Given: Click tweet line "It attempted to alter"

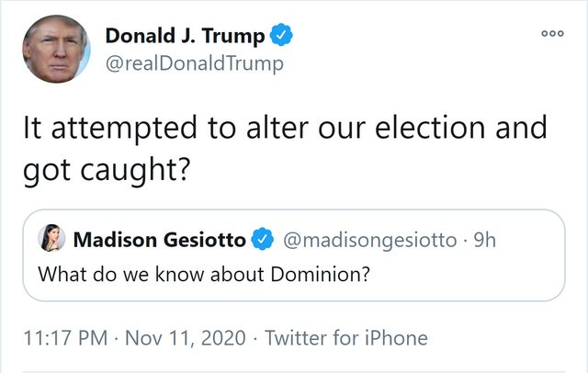Looking at the screenshot, I should (283, 128).
